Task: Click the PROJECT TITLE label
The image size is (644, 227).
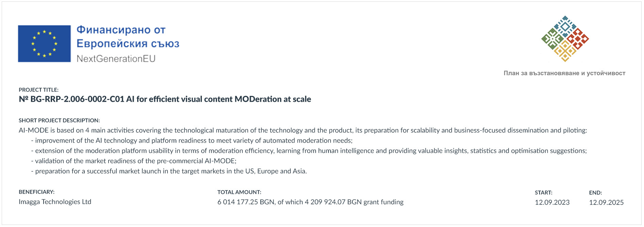Action: [38, 90]
